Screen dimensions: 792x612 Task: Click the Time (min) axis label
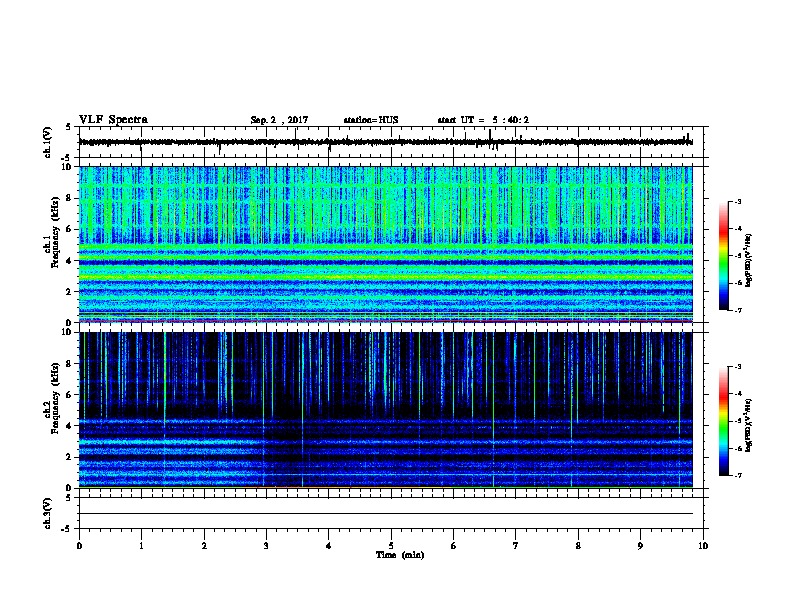[400, 555]
